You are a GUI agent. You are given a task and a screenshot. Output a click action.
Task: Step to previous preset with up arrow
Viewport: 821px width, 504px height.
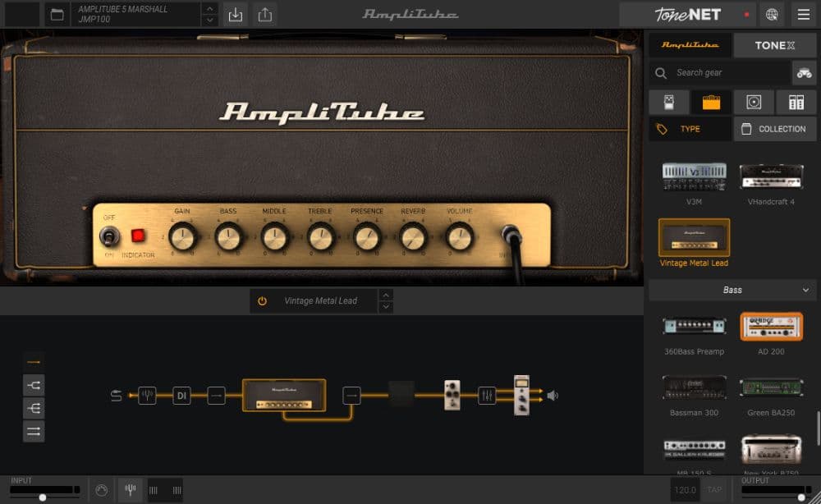[x=210, y=9]
